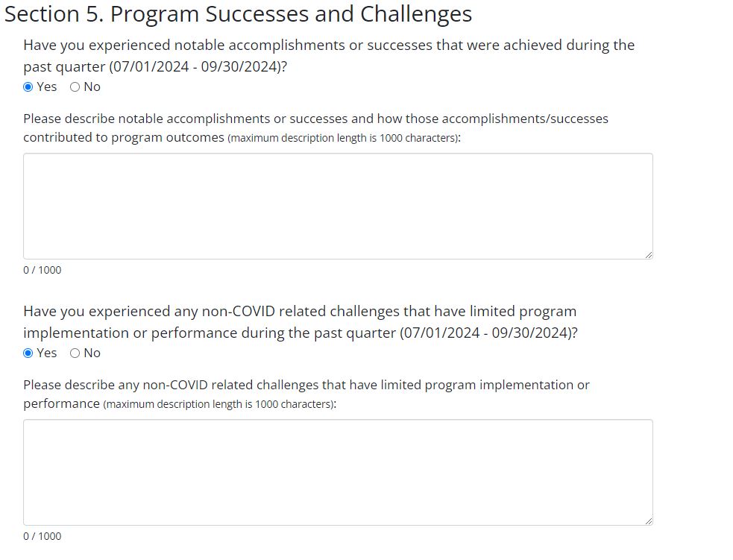Click the "No" label text under challenges question
733x560 pixels.
[x=92, y=353]
